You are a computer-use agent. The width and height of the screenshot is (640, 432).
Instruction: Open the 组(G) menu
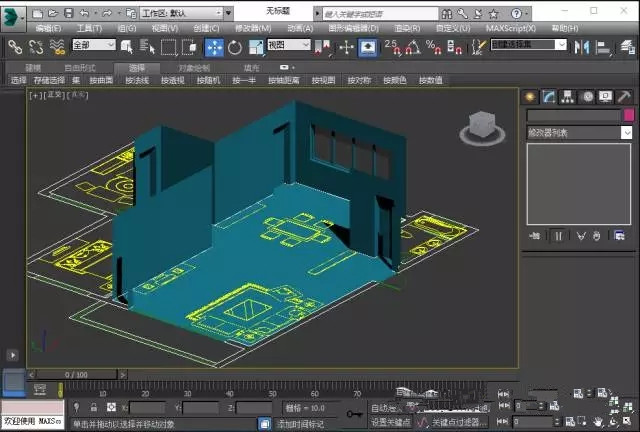pyautogui.click(x=127, y=29)
